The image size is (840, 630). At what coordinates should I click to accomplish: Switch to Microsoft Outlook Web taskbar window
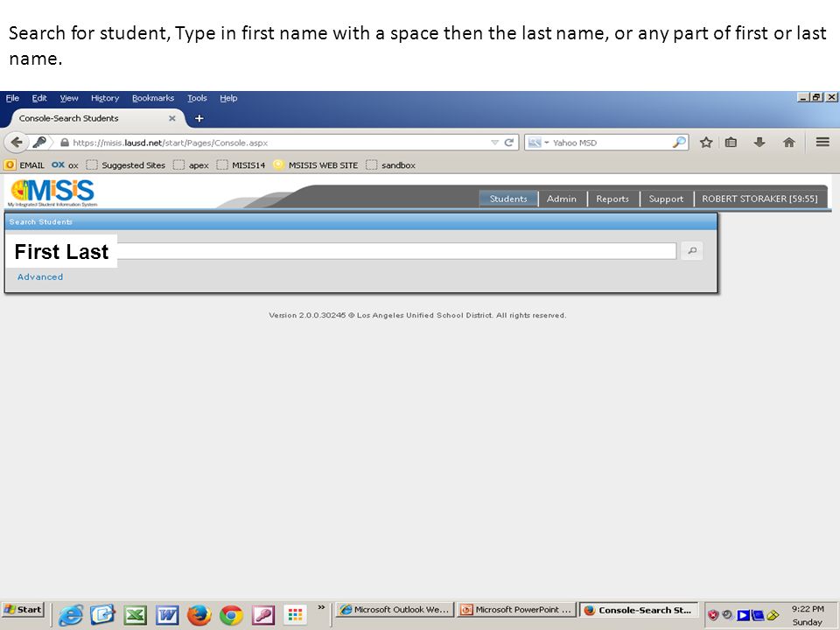pyautogui.click(x=395, y=610)
